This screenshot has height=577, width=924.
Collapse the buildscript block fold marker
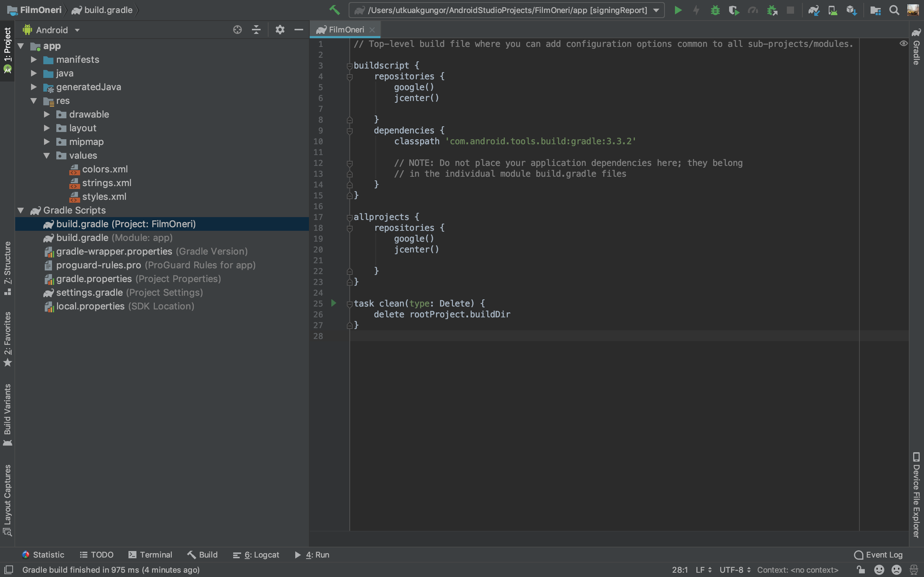pos(349,66)
